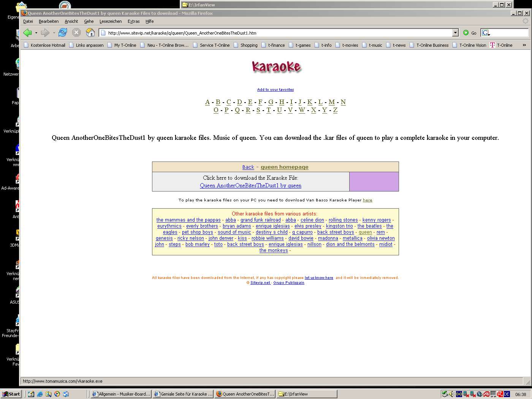Open the Lesezeichen menu
Image resolution: width=532 pixels, height=399 pixels.
(x=111, y=21)
